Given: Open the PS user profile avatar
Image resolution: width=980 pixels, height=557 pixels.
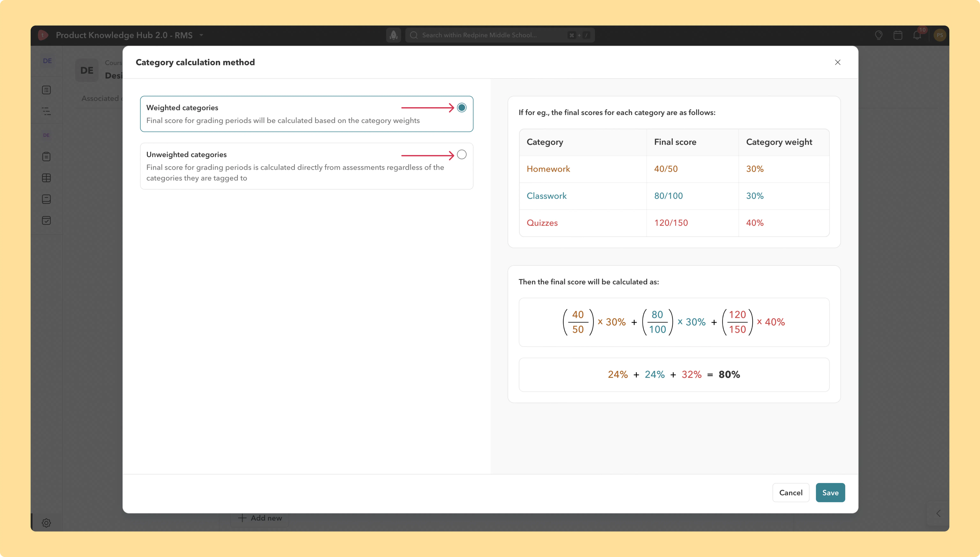Looking at the screenshot, I should coord(940,35).
